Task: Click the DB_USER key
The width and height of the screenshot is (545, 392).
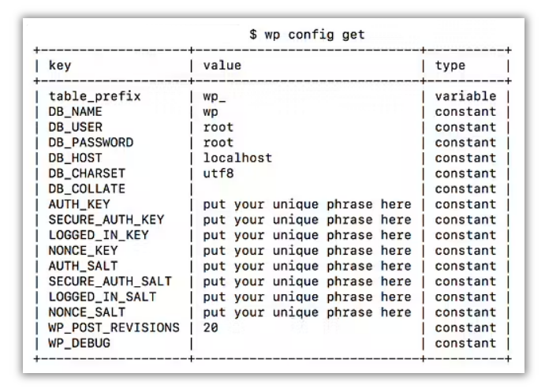Action: coord(76,127)
